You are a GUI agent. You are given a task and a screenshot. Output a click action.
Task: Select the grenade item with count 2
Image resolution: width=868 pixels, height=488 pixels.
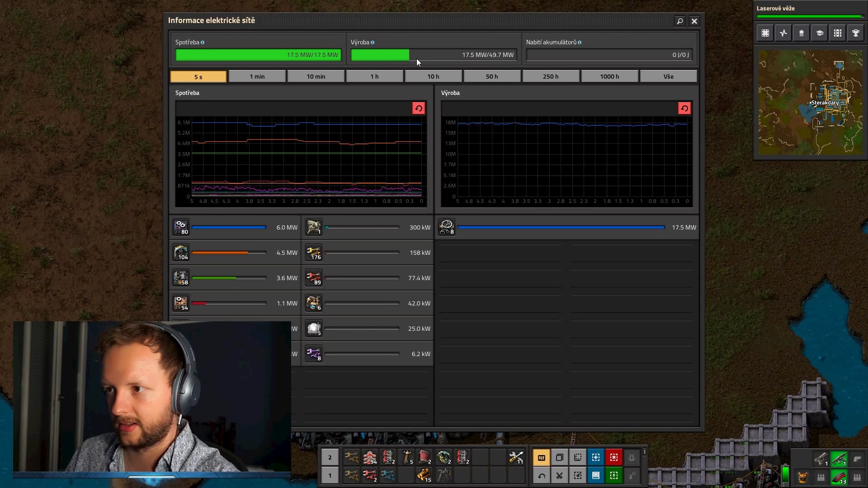(444, 457)
